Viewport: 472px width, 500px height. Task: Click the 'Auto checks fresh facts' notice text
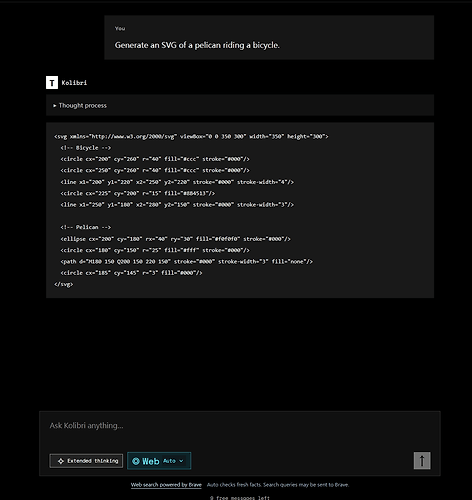(278, 485)
